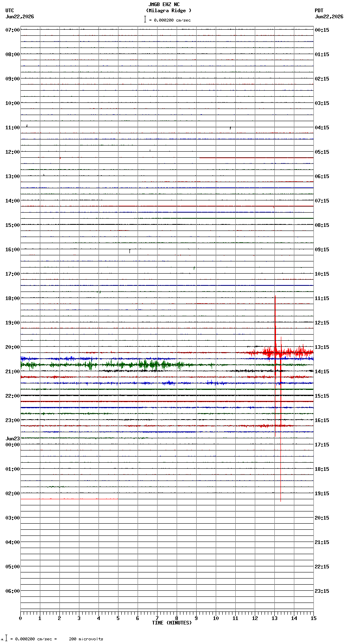This screenshot has width=346, height=644.
Task: Click the 06:00 UTC row label
Action: coord(13,591)
